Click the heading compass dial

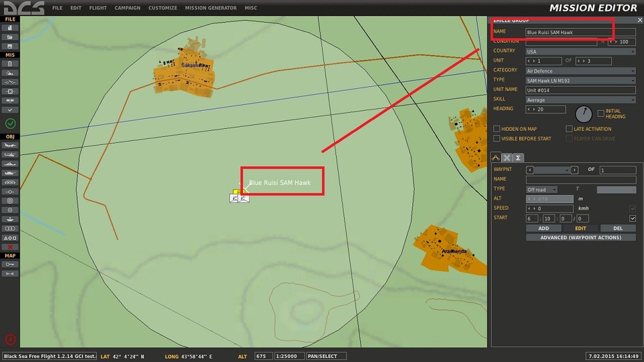583,114
